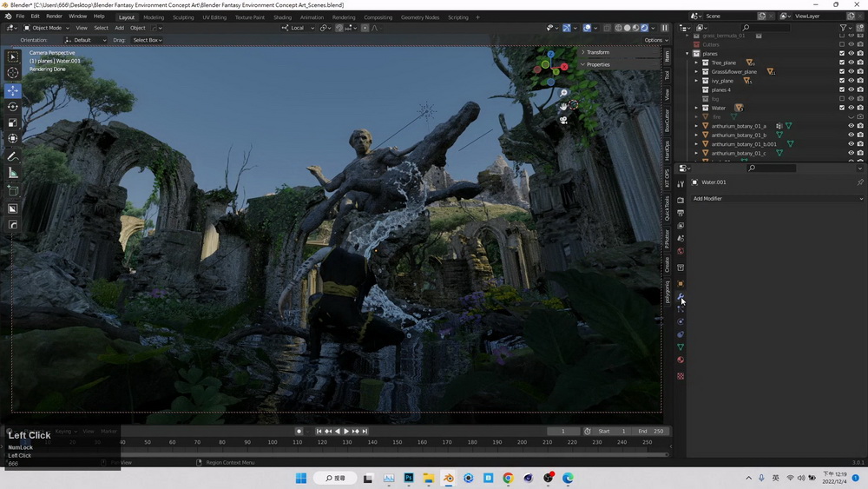Open the Output properties tab
This screenshot has height=489, width=868.
(x=681, y=213)
